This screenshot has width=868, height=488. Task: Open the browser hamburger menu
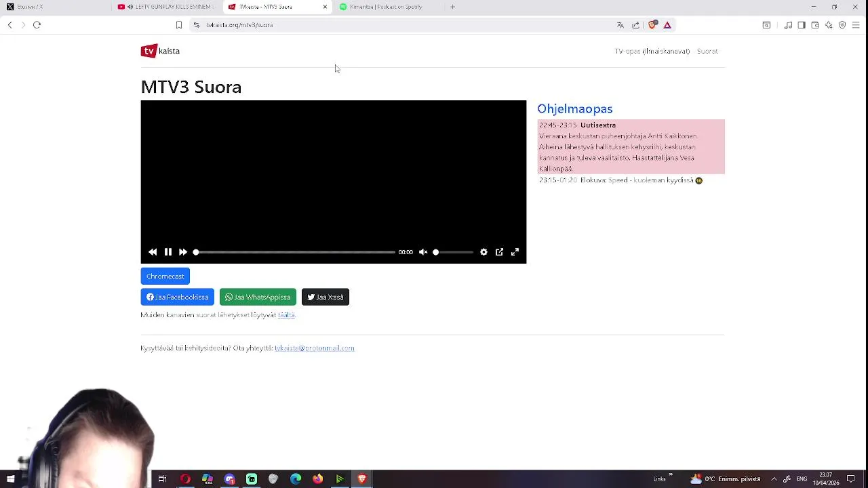856,25
